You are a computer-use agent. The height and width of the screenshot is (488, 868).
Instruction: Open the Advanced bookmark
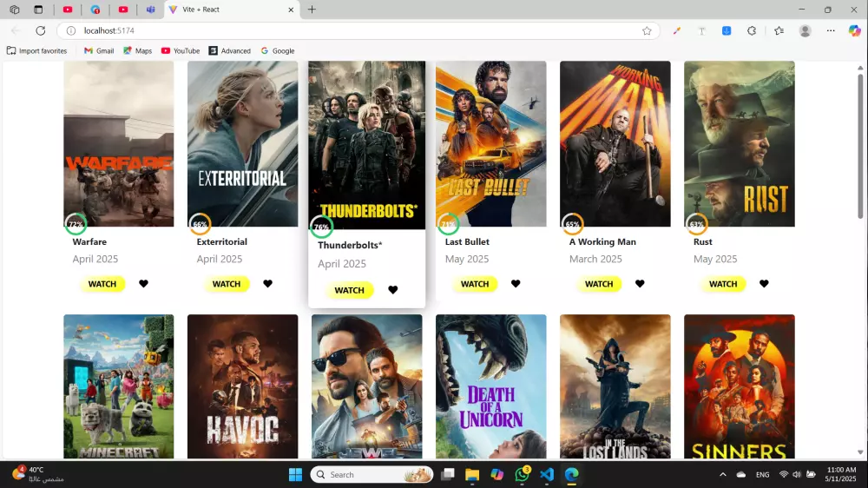click(230, 51)
